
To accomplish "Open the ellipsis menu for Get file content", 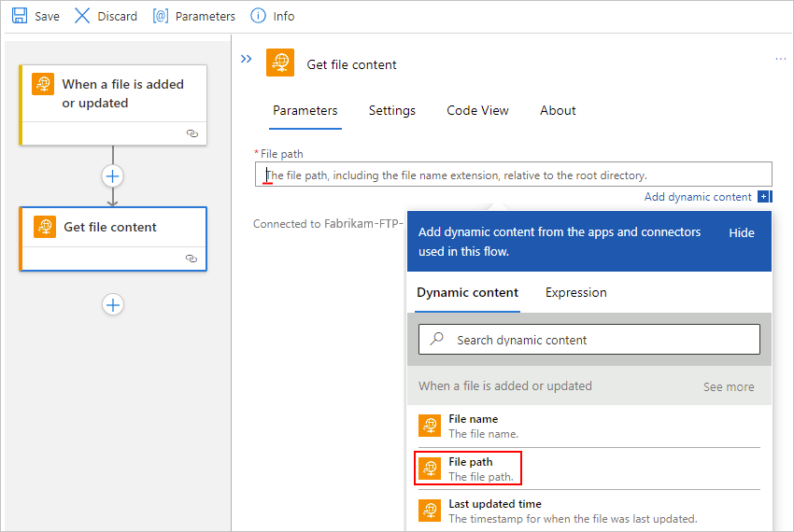I will pos(781,59).
